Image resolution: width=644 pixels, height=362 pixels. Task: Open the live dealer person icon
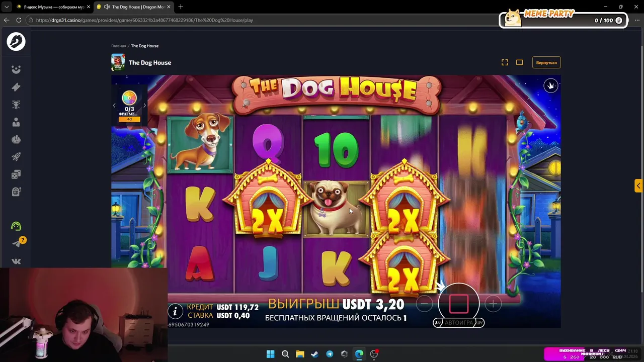point(16,122)
